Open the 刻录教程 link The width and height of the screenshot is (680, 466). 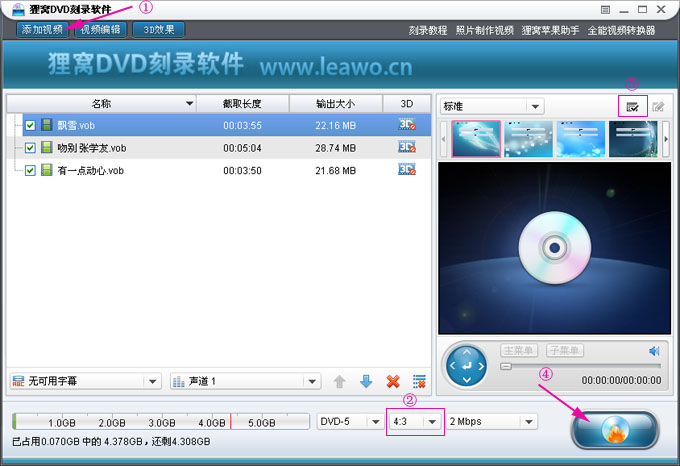pos(427,30)
